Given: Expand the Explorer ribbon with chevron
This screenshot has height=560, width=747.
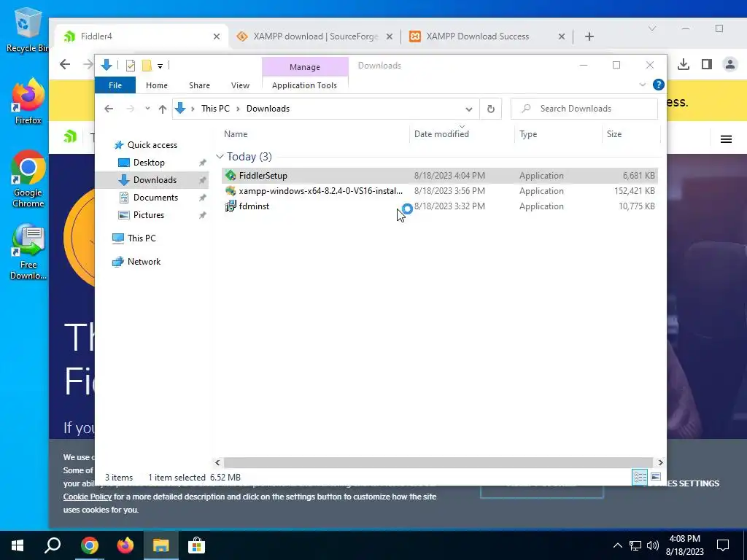Looking at the screenshot, I should coord(642,85).
